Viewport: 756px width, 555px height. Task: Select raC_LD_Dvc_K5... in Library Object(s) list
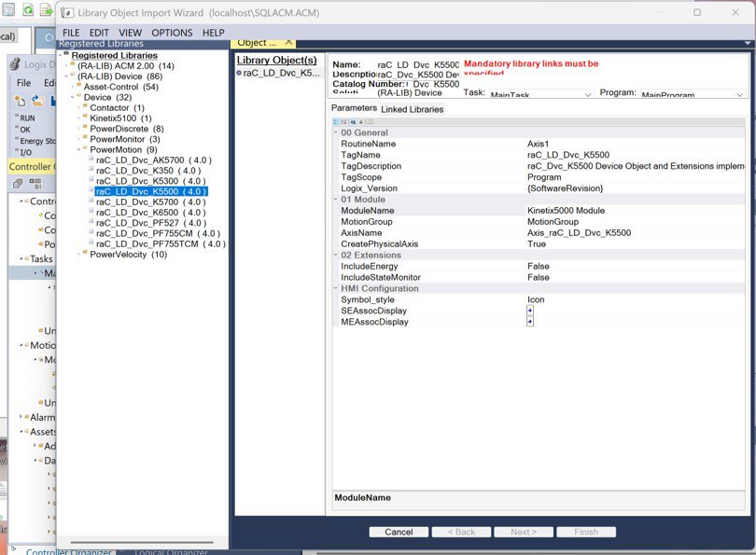pyautogui.click(x=281, y=74)
